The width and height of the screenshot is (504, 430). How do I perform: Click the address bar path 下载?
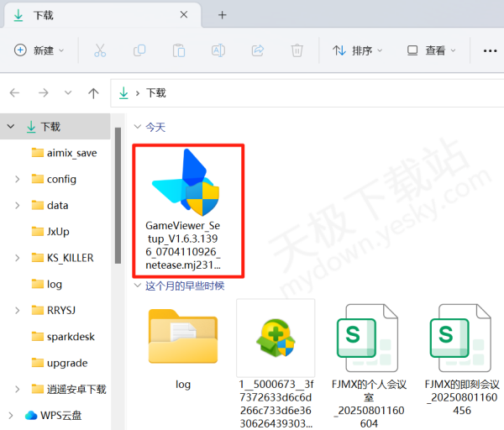click(x=156, y=93)
